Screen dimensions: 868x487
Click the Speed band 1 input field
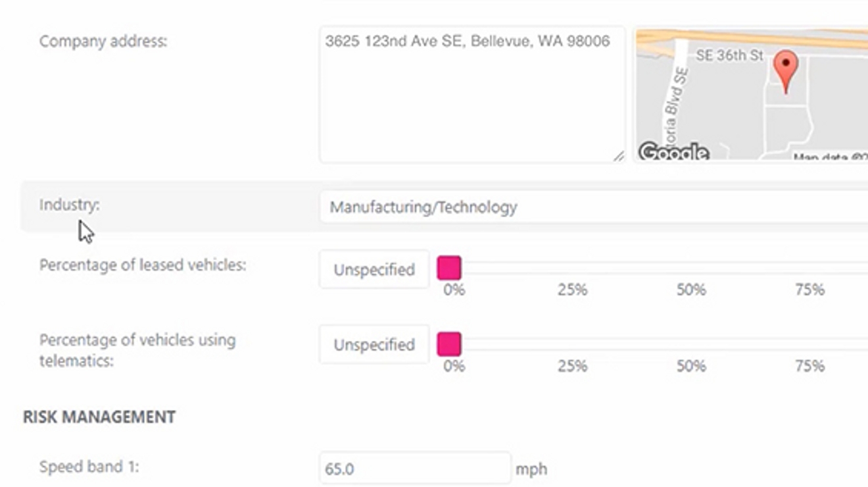point(414,469)
